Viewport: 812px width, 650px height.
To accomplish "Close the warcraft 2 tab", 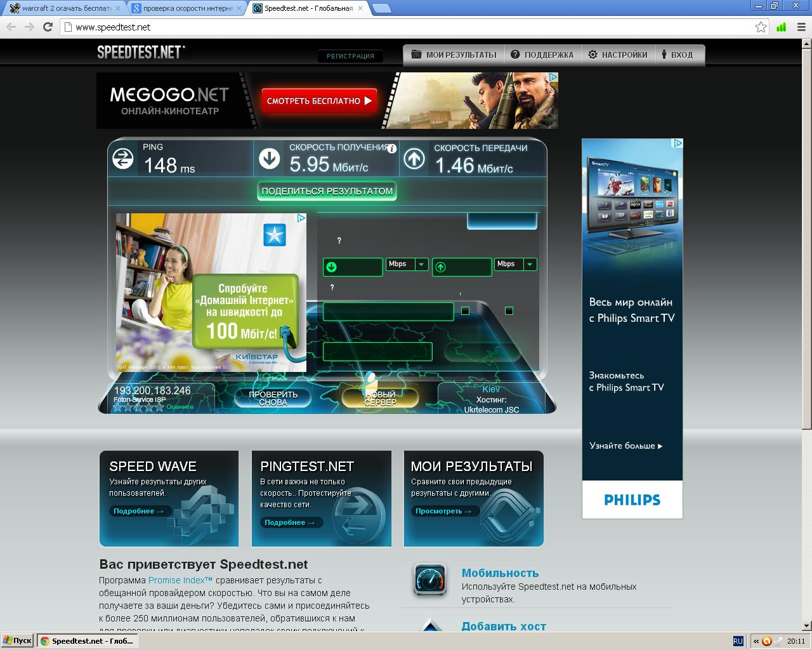I will coord(117,8).
